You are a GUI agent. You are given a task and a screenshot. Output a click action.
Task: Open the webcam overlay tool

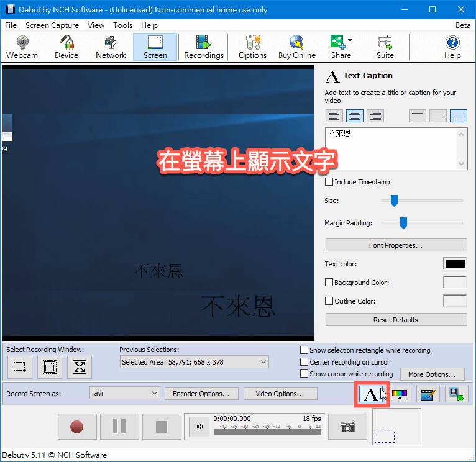[456, 394]
